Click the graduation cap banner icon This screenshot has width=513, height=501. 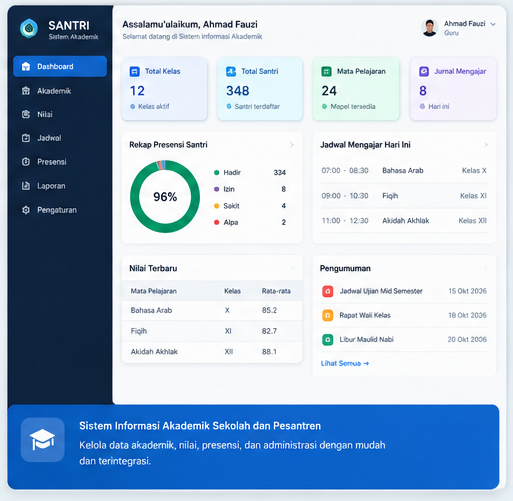(42, 440)
